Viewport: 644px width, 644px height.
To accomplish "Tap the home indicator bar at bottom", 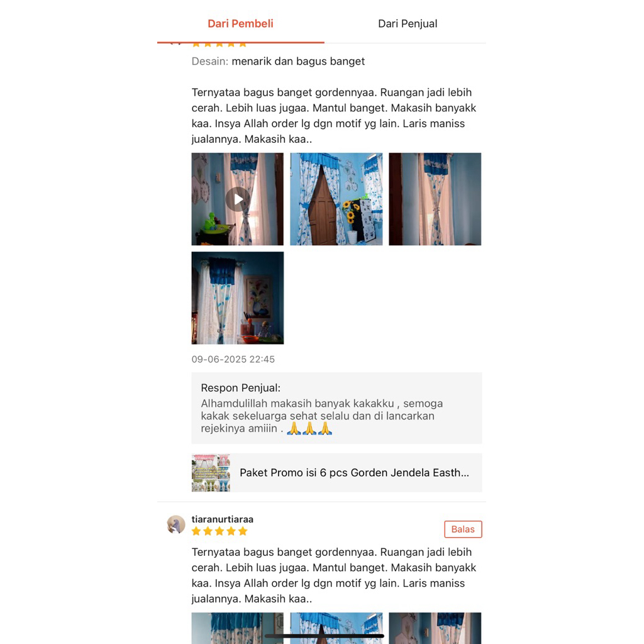I will [325, 636].
